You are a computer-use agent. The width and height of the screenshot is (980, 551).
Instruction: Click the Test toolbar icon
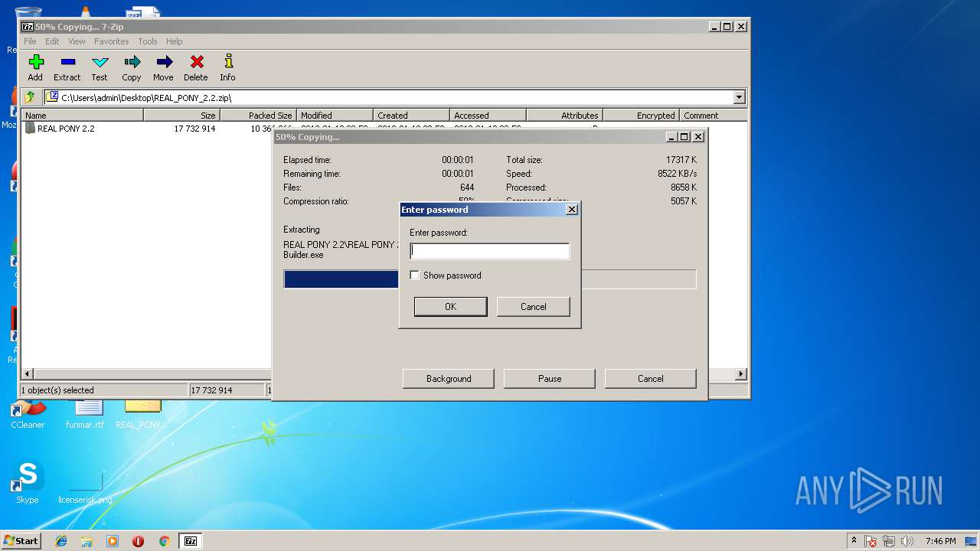(x=100, y=67)
